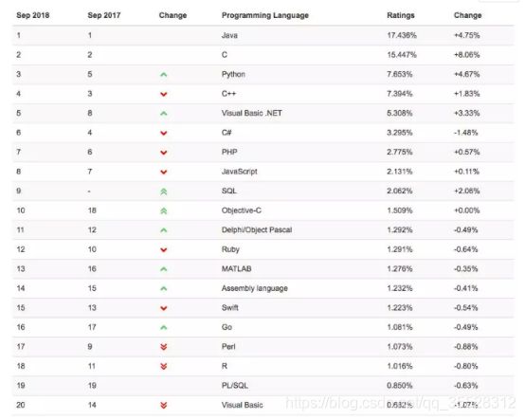Click the red down arrow beside Swift

[x=163, y=308]
